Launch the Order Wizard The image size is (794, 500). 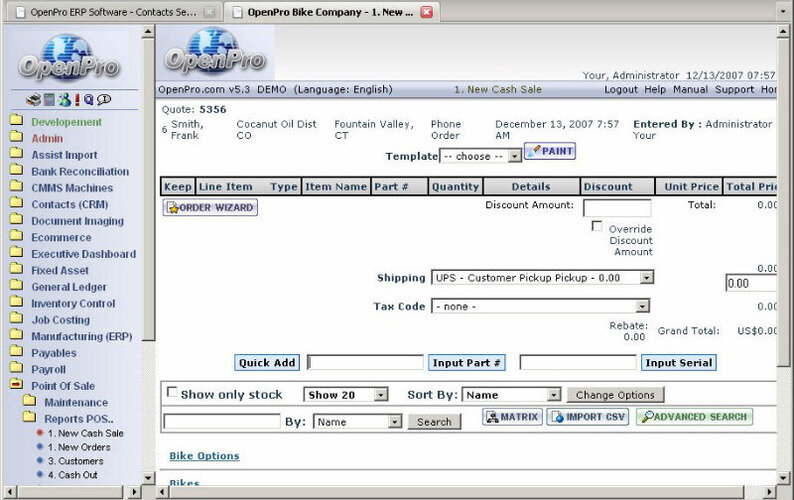click(210, 208)
